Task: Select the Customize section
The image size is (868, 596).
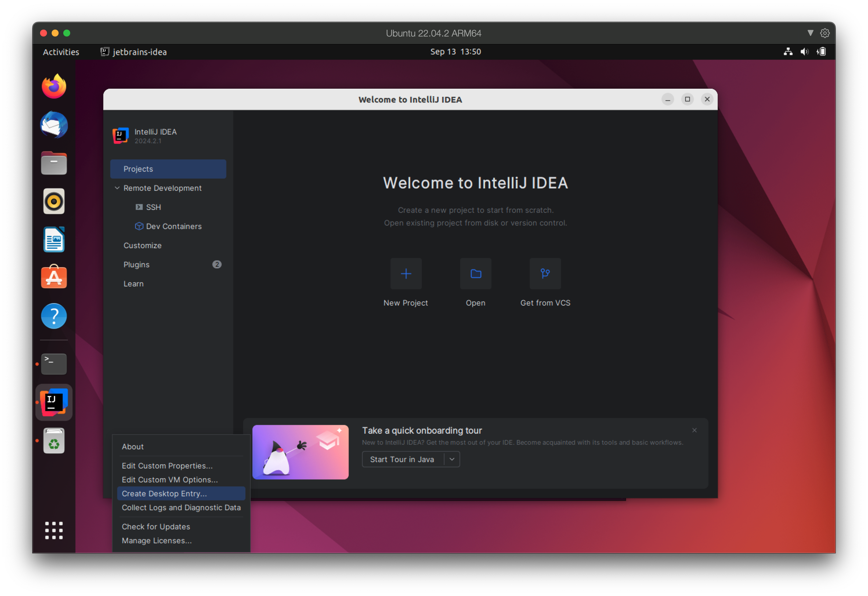Action: (x=142, y=245)
